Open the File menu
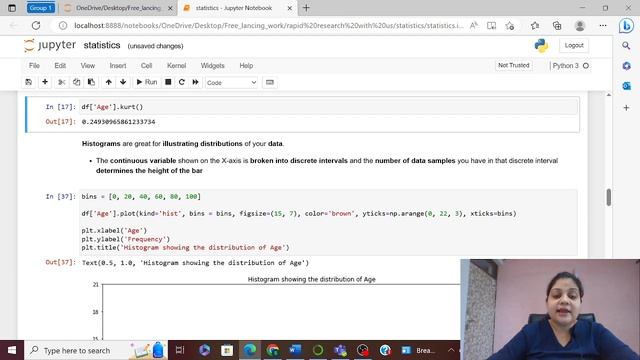Viewport: 640px width, 360px height. point(34,66)
